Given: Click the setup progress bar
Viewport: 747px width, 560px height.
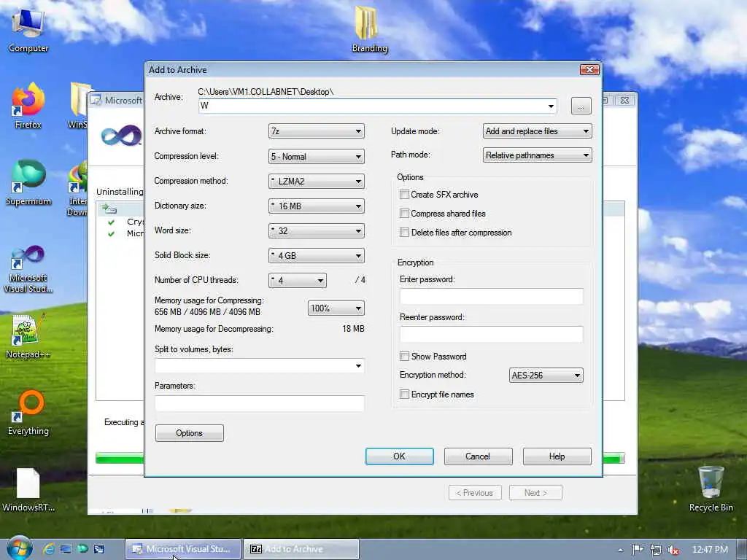Looking at the screenshot, I should click(119, 458).
